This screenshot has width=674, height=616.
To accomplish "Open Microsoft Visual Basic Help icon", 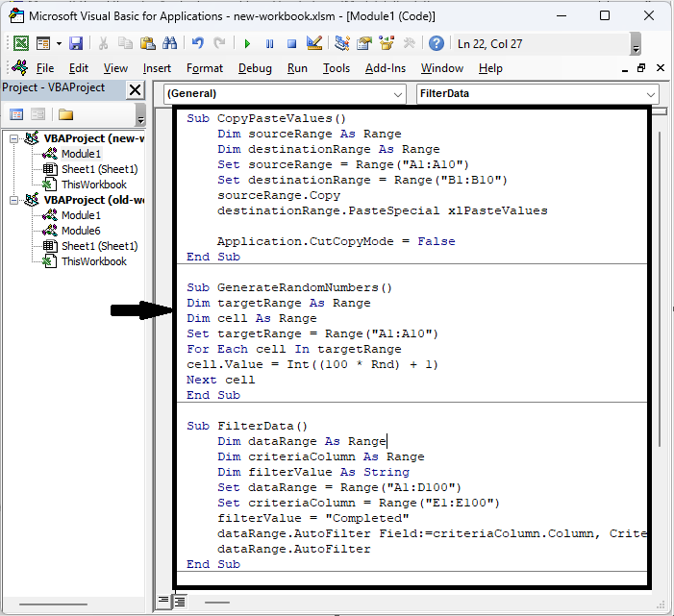I will point(437,43).
